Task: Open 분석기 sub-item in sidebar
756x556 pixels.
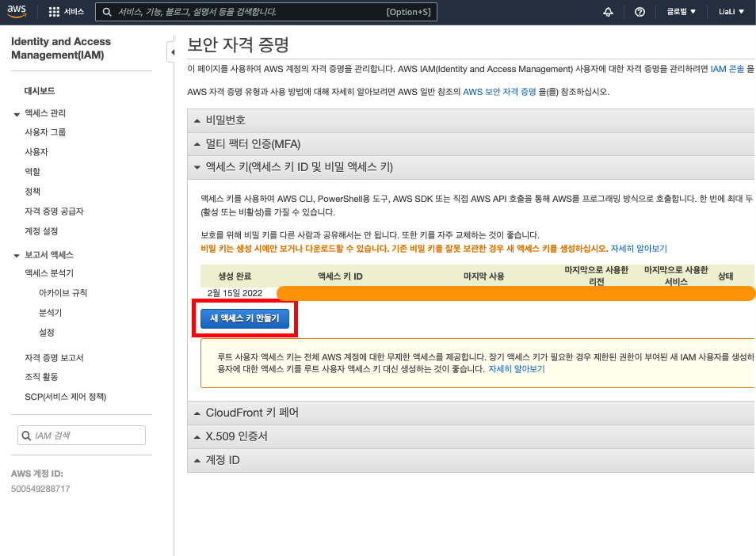Action: (x=50, y=312)
